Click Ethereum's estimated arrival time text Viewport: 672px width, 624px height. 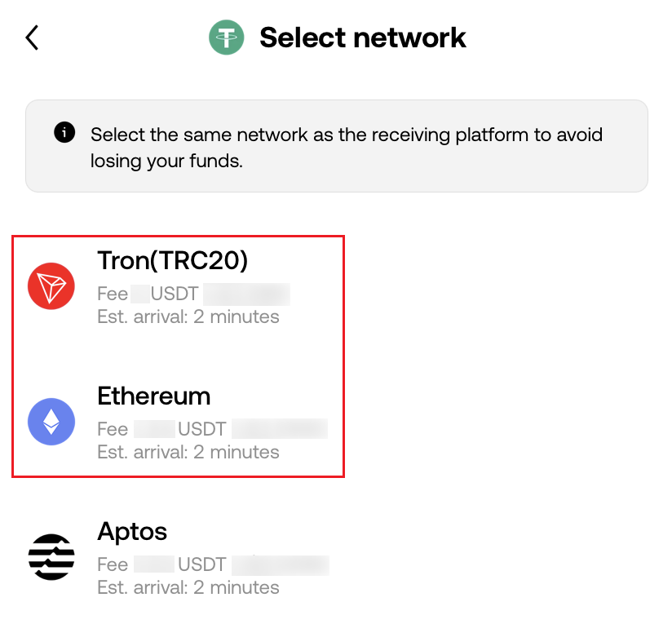coord(188,453)
